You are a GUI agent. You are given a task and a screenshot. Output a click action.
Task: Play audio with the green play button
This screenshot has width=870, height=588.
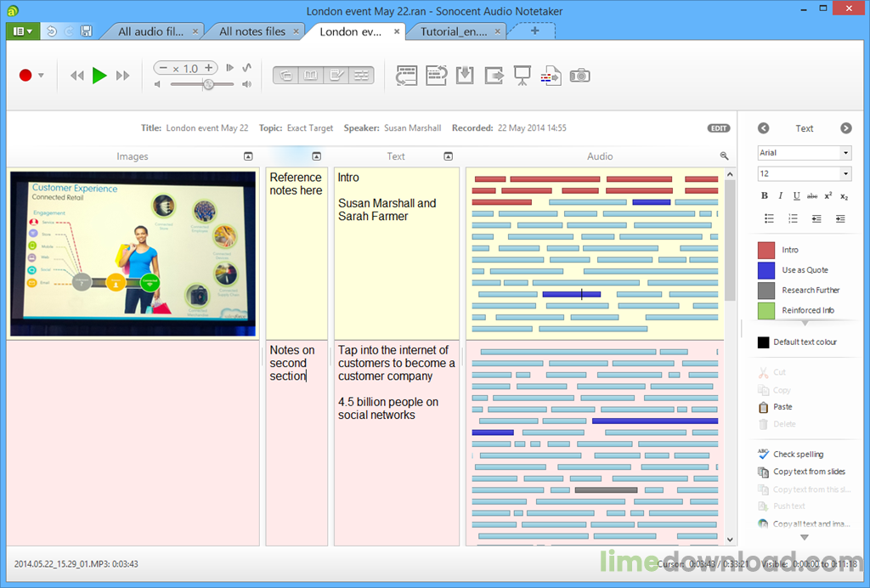[x=99, y=76]
